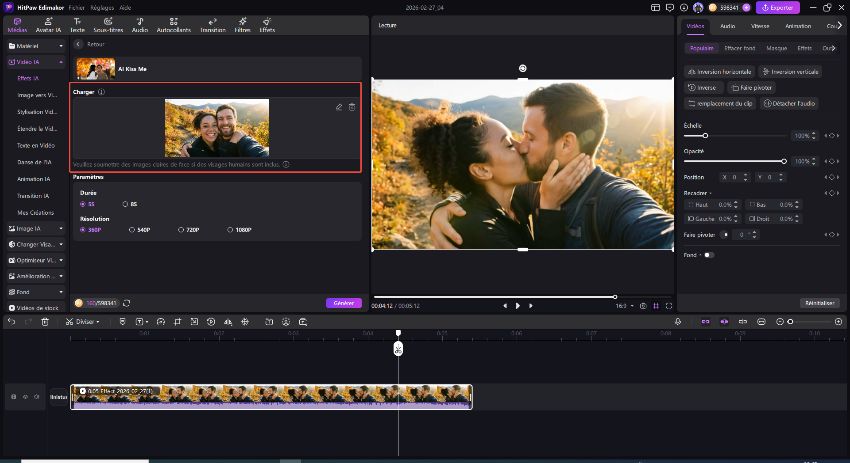Open the Audio library in the top toolbar

tap(140, 25)
